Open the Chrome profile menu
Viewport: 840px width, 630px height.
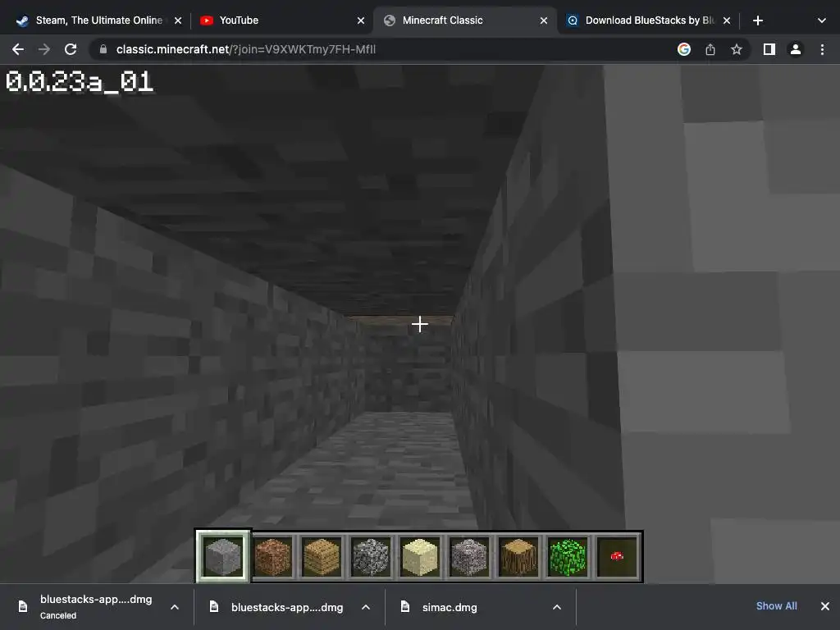pyautogui.click(x=796, y=49)
